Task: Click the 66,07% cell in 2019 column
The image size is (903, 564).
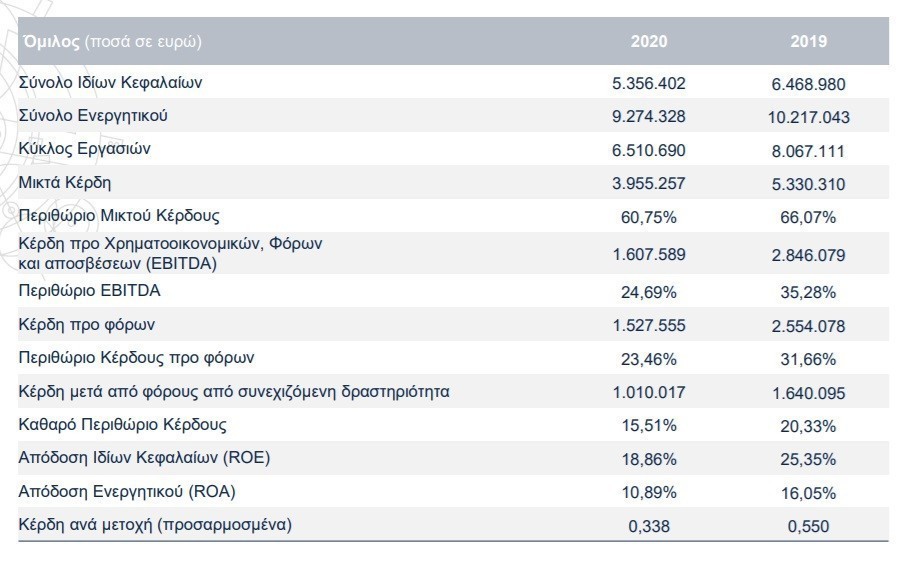Action: (808, 218)
